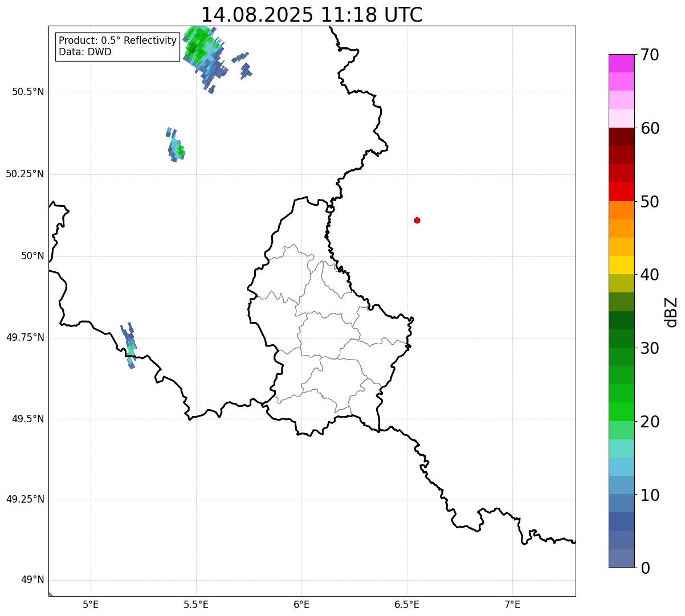Screen dimensions: 685x616
Task: Click the small radar echo near 50.25°N
Action: (x=176, y=148)
